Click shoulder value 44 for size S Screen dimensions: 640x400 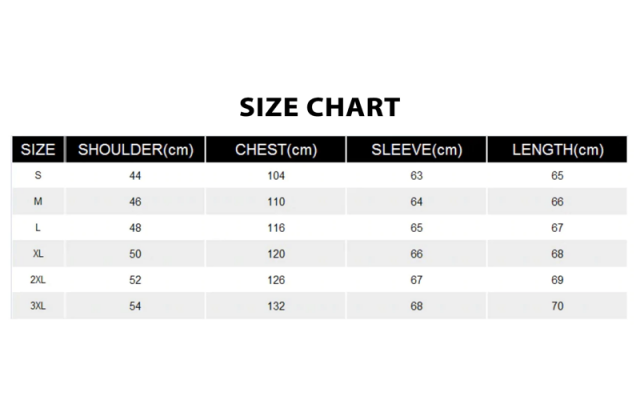click(x=135, y=176)
